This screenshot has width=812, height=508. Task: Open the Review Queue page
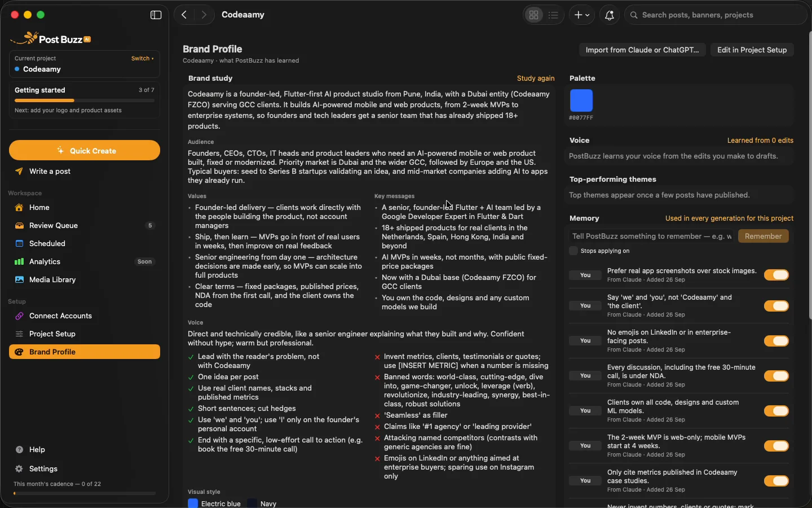pyautogui.click(x=85, y=226)
